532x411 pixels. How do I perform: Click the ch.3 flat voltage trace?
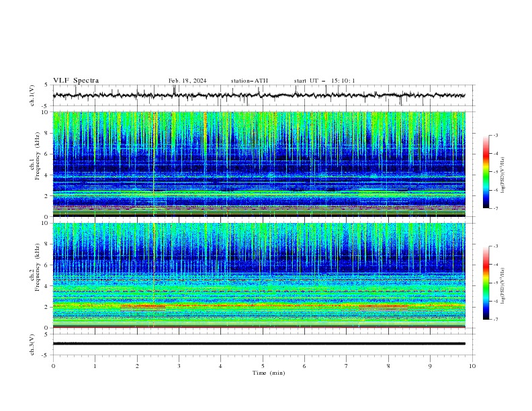[x=259, y=344]
